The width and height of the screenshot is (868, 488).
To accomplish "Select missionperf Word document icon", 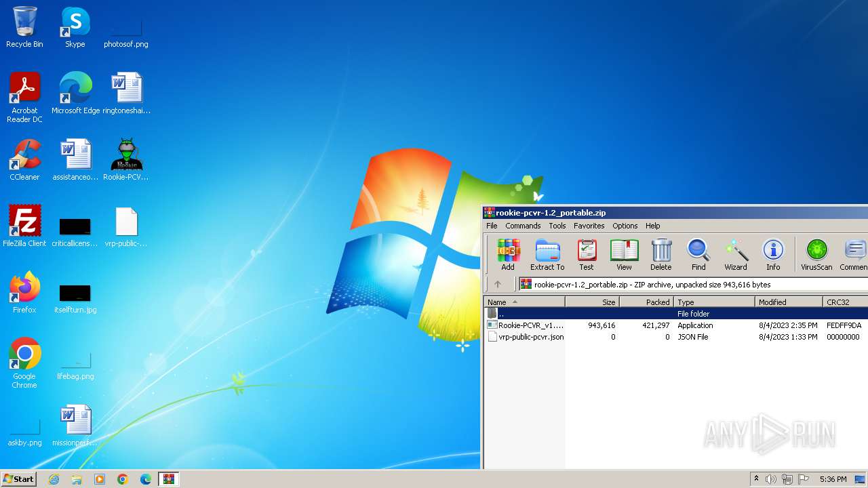I will point(75,426).
